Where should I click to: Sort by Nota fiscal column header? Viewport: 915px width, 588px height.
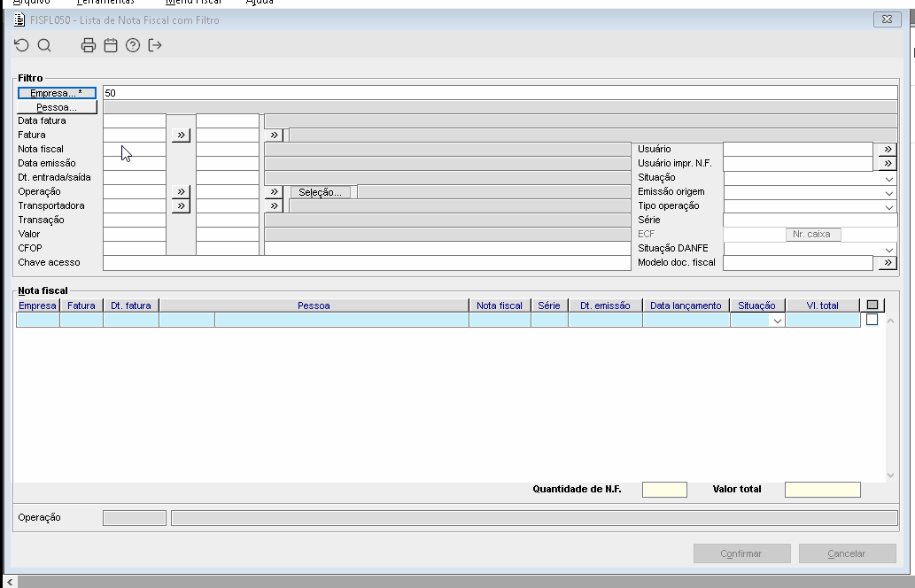point(500,306)
